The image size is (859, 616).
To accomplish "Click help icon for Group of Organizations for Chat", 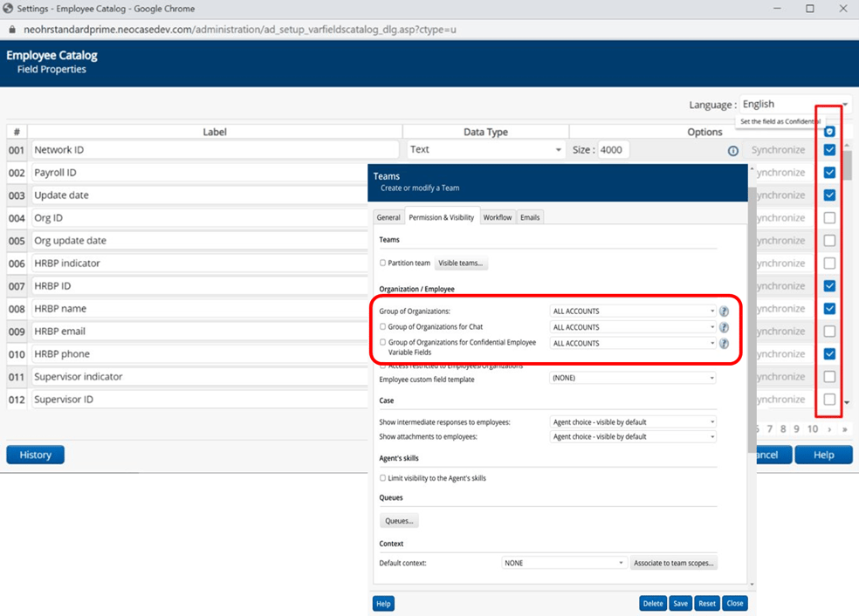I will click(x=724, y=326).
